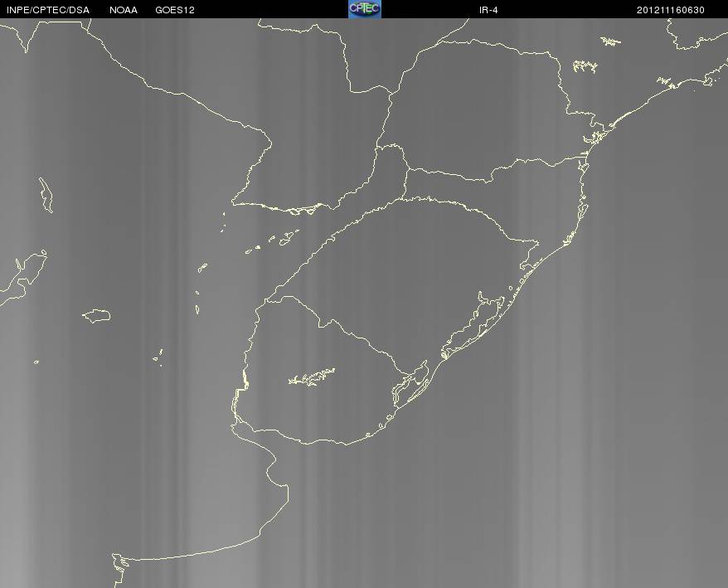Viewport: 728px width, 588px height.
Task: Click the INPE/CPTEC/DSA label
Action: coord(48,10)
